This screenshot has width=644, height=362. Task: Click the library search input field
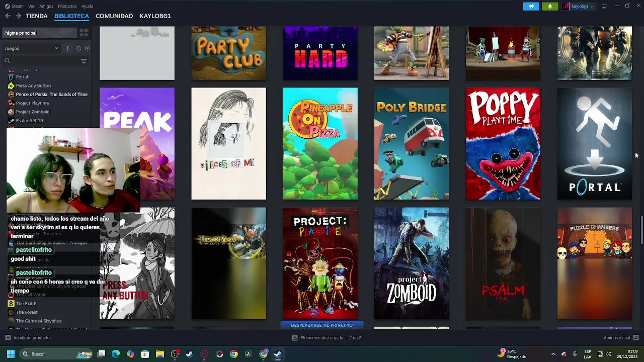click(44, 61)
